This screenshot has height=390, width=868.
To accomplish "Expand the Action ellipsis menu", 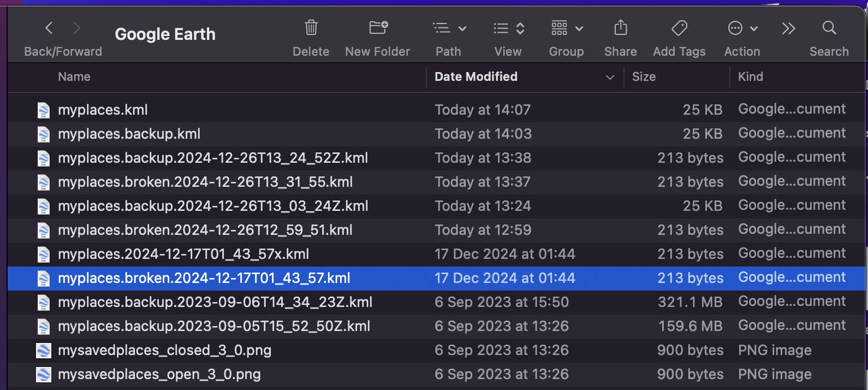I will (x=742, y=28).
